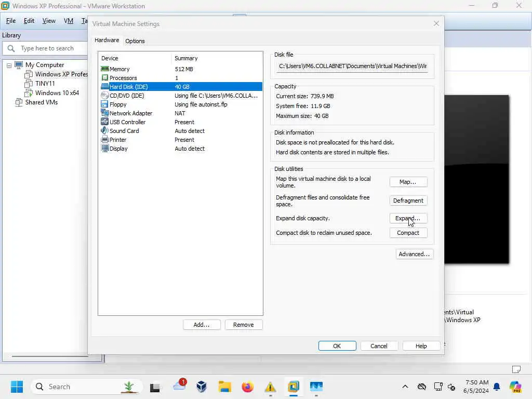Click the Summary column header
This screenshot has width=532, height=399.
pyautogui.click(x=217, y=58)
